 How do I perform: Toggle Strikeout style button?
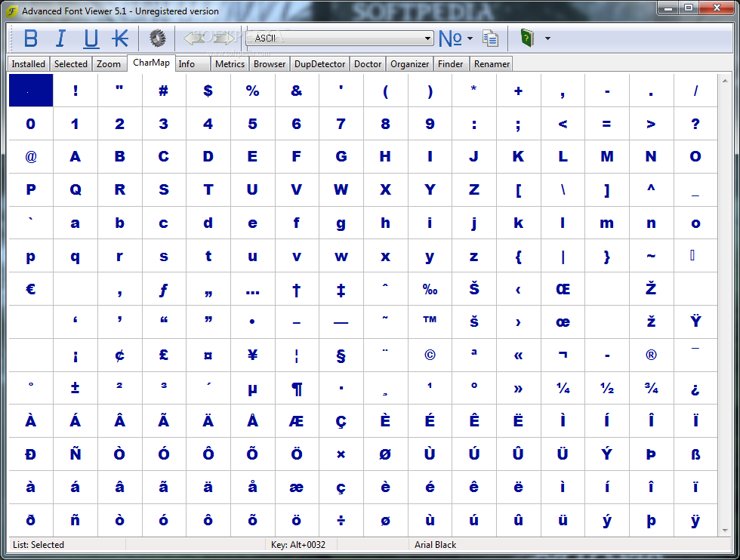[120, 38]
